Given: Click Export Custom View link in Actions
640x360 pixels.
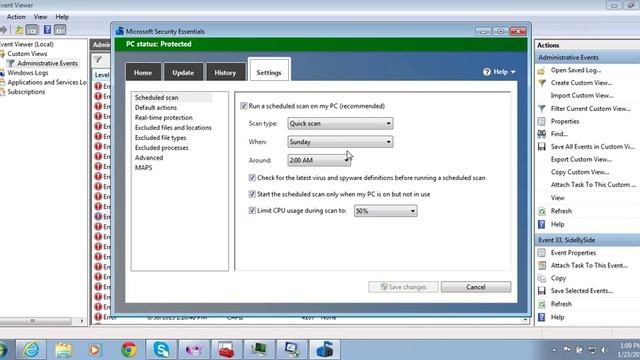Looking at the screenshot, I should pyautogui.click(x=581, y=159).
